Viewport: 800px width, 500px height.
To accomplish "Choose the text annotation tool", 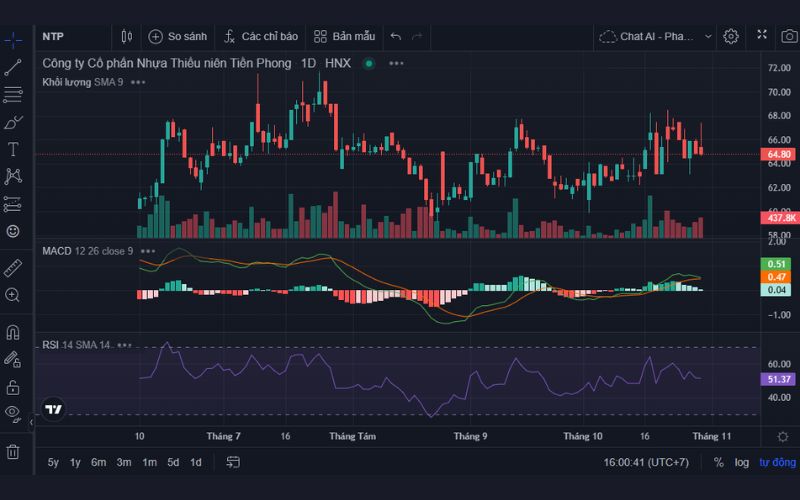I will pos(13,150).
